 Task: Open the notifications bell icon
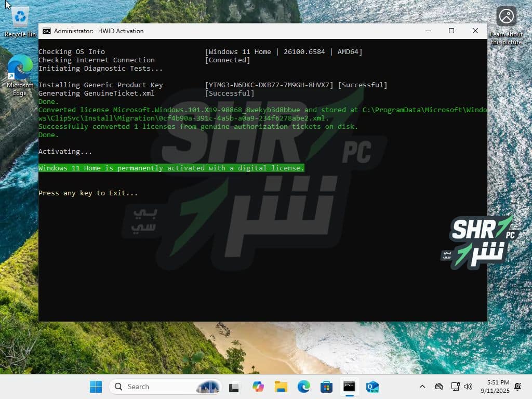[517, 387]
